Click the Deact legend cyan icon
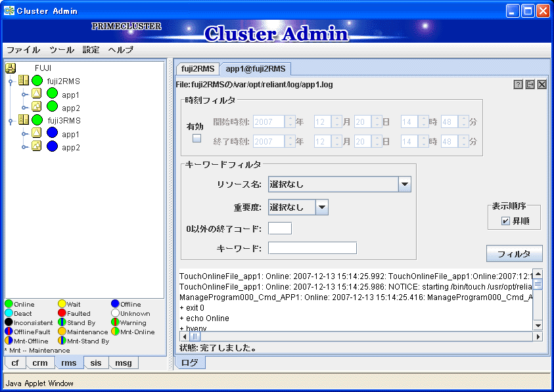The width and height of the screenshot is (554, 392). (9, 313)
